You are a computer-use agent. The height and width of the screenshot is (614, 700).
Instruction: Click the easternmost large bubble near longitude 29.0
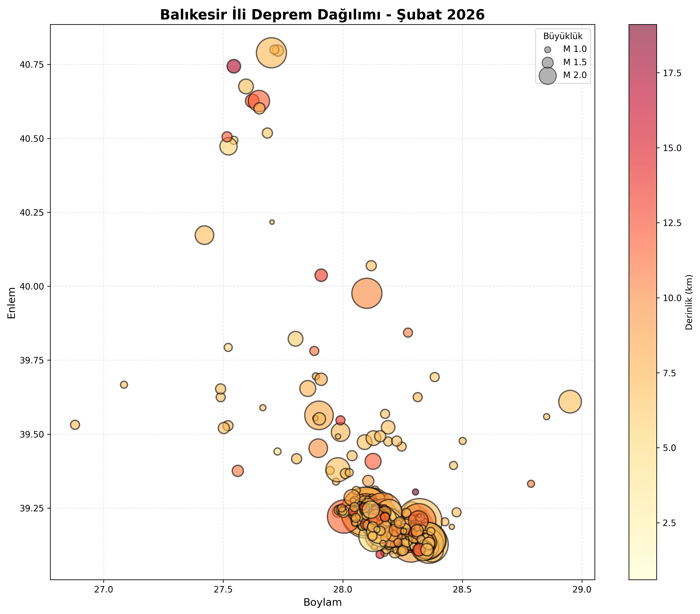coord(570,401)
